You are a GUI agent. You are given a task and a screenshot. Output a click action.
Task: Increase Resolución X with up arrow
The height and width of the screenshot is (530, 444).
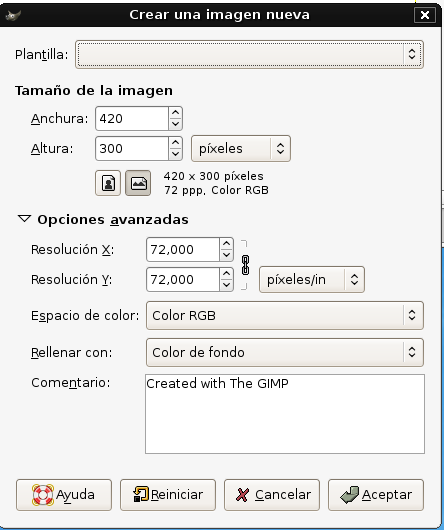pos(226,244)
